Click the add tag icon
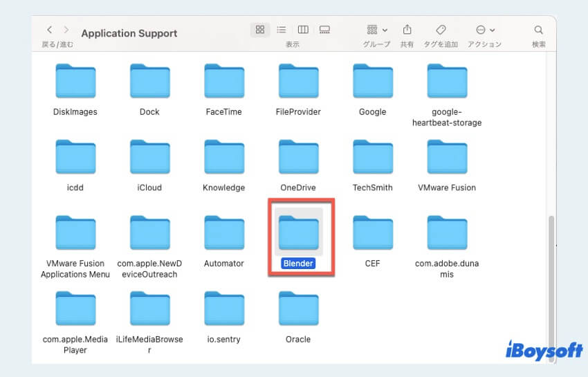588x377 pixels. [x=441, y=30]
